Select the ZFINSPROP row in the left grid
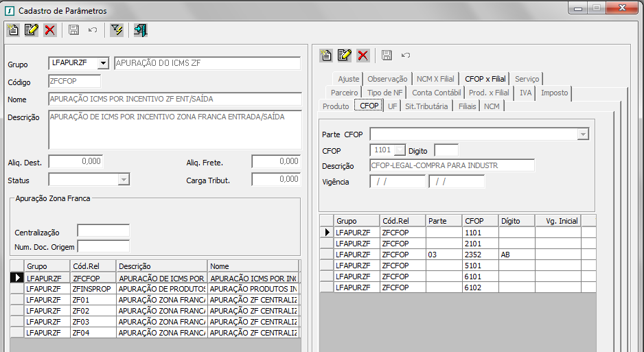 93,289
